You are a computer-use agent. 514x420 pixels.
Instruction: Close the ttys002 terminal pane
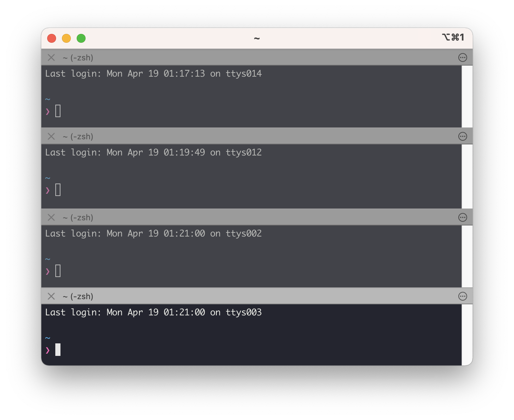(51, 217)
